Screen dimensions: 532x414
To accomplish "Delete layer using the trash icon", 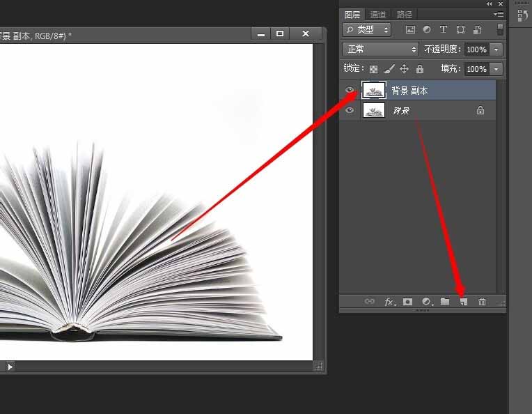I will coord(482,302).
